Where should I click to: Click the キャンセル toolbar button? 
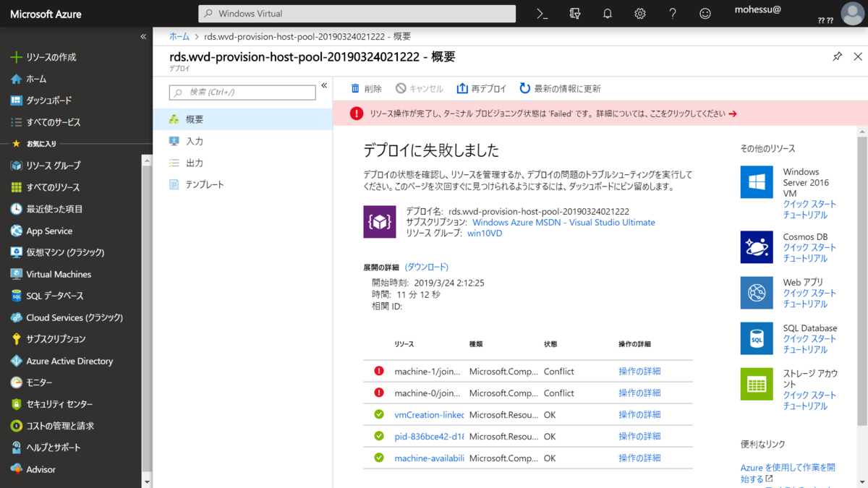pyautogui.click(x=420, y=88)
